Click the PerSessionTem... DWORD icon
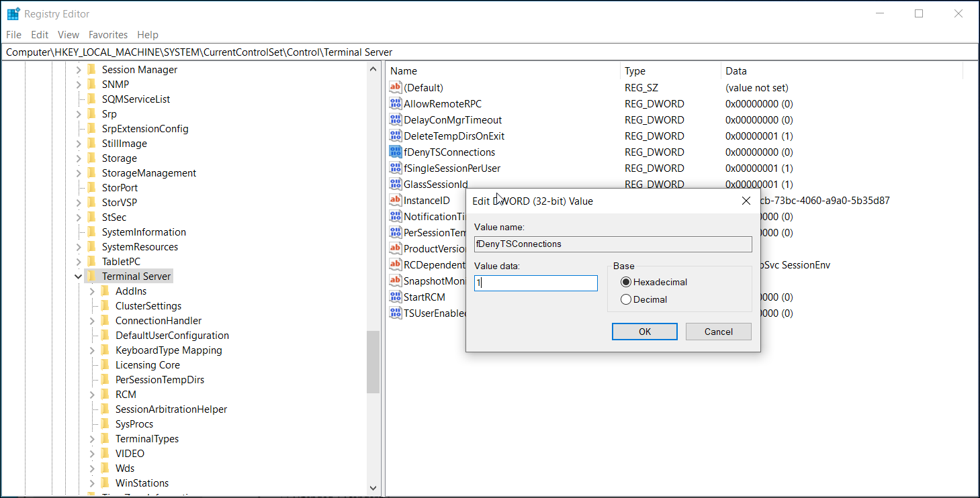980x498 pixels. pyautogui.click(x=396, y=233)
